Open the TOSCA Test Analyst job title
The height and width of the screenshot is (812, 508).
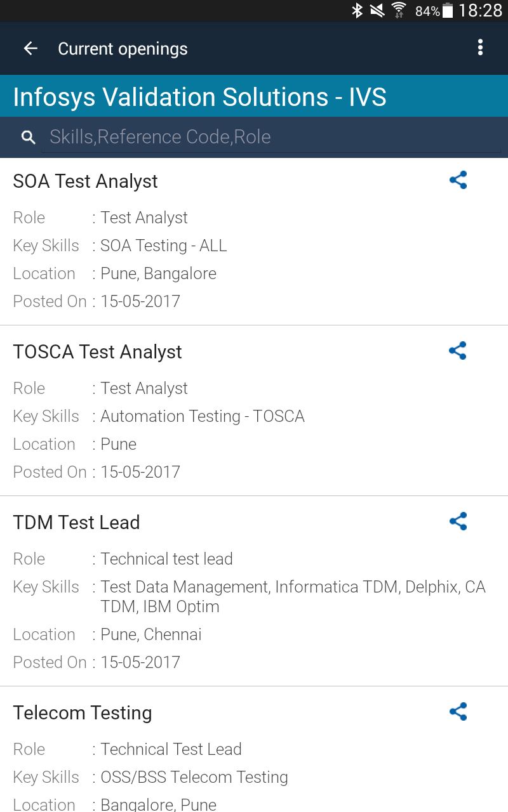(x=98, y=352)
